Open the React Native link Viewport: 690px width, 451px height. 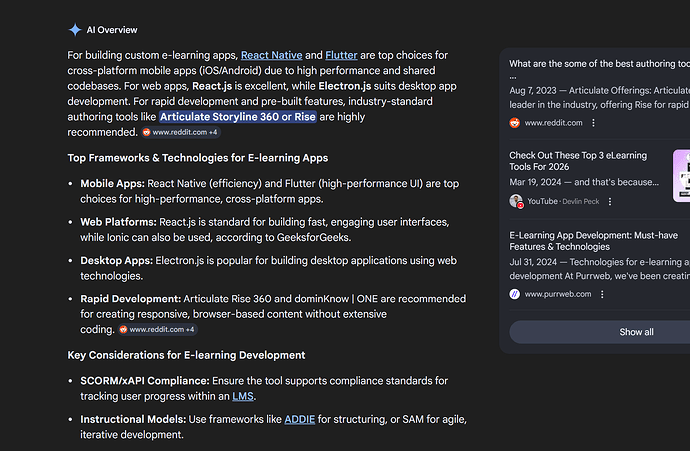click(x=271, y=54)
